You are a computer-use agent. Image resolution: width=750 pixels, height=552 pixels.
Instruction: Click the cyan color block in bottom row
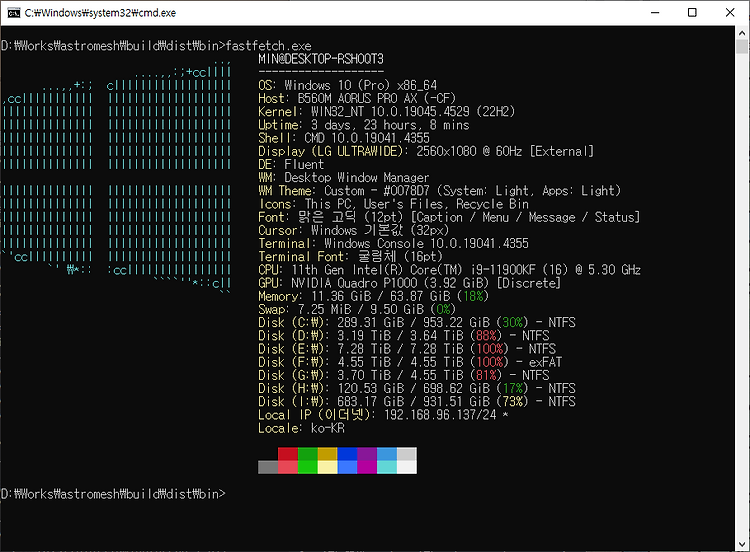387,467
